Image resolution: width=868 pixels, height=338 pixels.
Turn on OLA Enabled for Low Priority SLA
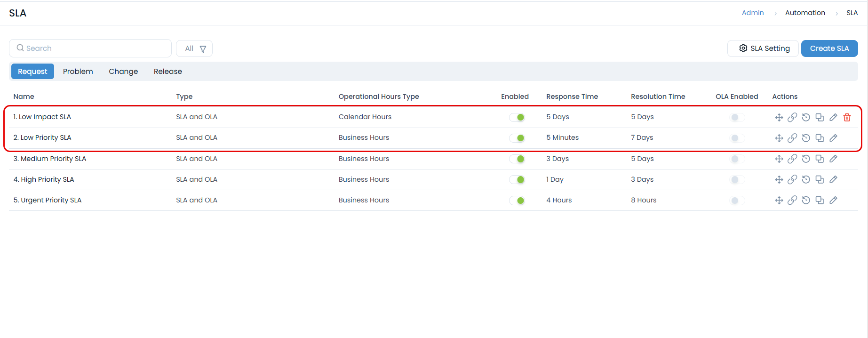coord(737,138)
